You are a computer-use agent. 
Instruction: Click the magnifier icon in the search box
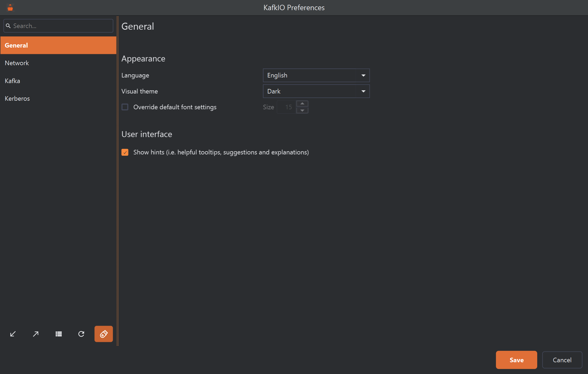(x=8, y=26)
